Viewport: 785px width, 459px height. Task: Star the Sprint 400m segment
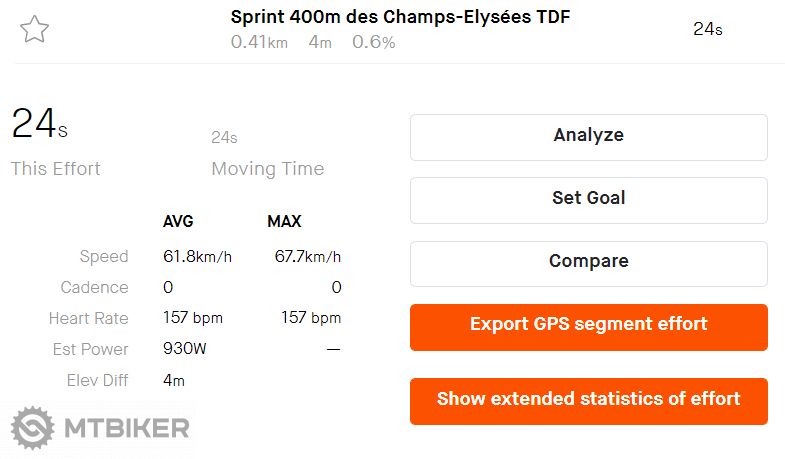pos(34,30)
